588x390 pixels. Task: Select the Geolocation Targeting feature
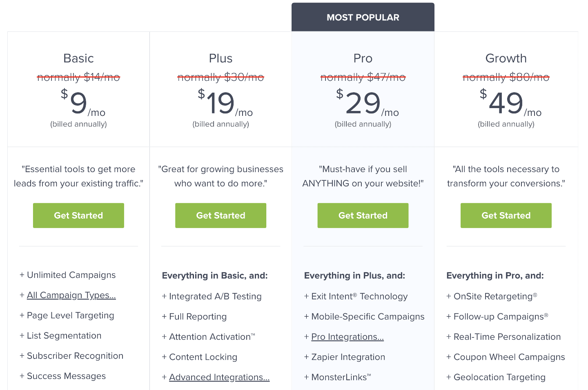tap(499, 377)
